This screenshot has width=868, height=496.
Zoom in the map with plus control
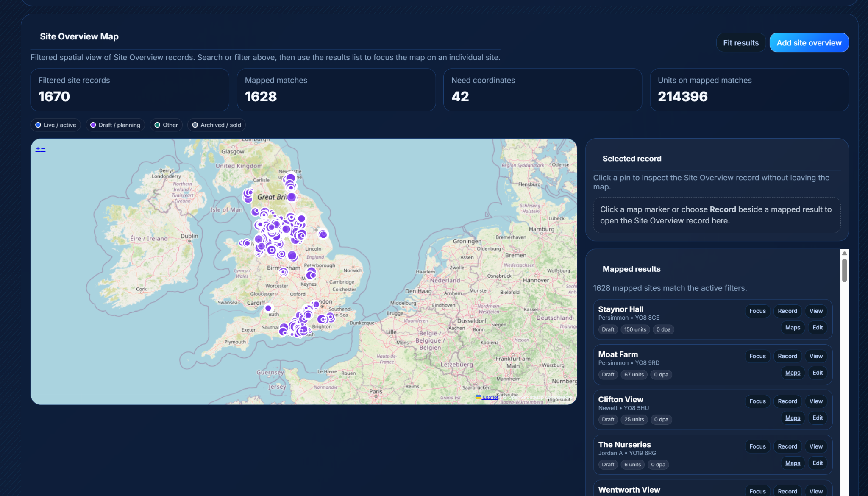coord(38,149)
